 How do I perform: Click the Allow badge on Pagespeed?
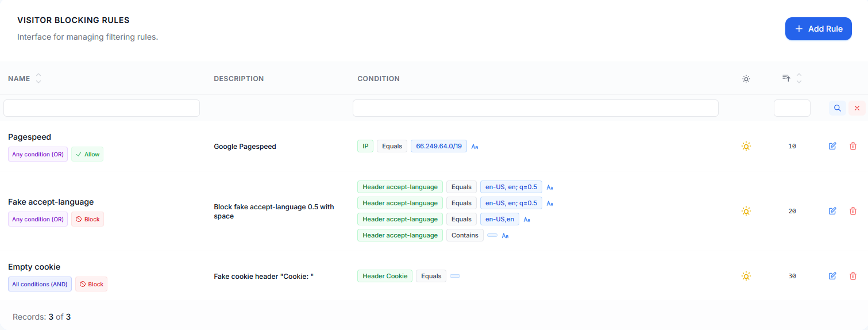[x=87, y=154]
